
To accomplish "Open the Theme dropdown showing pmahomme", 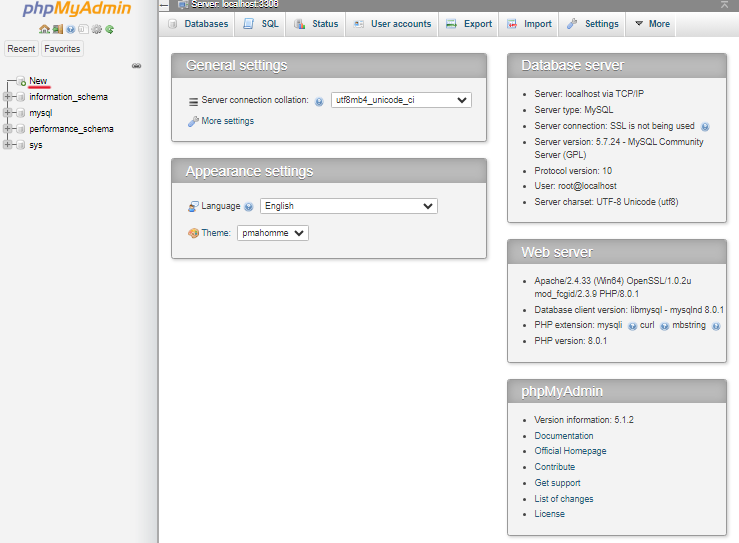I will click(x=273, y=233).
